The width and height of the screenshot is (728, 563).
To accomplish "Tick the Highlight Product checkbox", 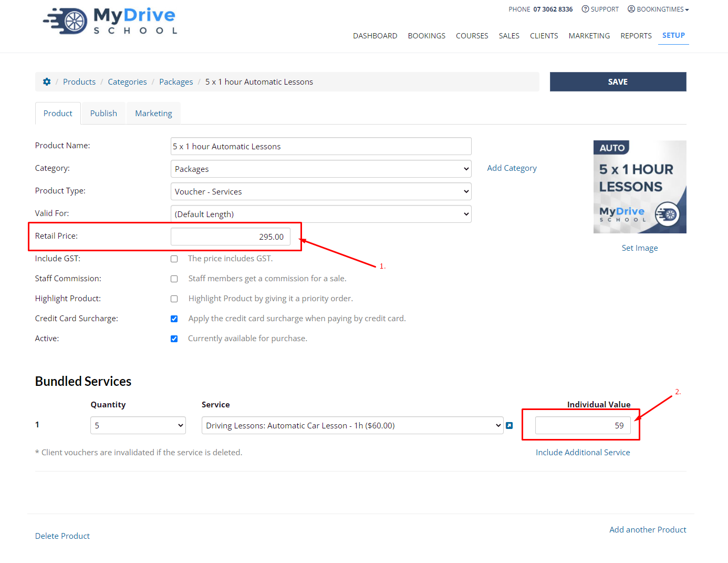I will point(174,299).
